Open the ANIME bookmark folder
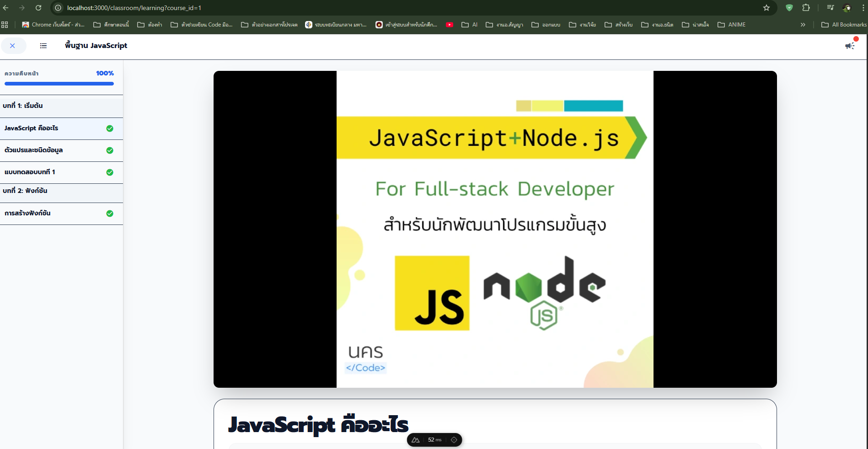This screenshot has width=868, height=449. tap(732, 25)
